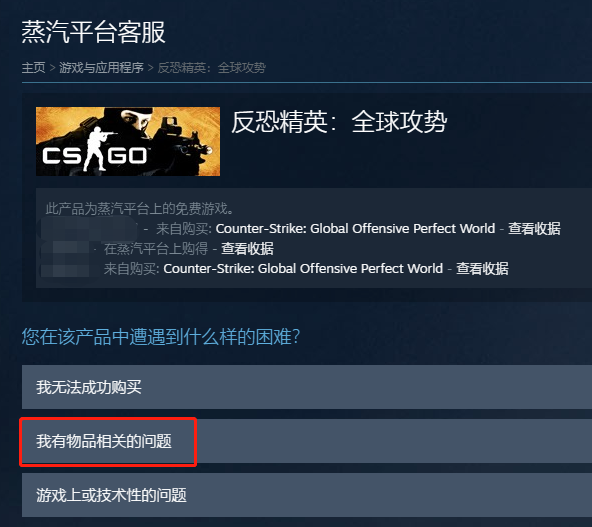Open 游戏与应用程序 breadcrumb link
This screenshot has height=527, width=592.
[101, 68]
